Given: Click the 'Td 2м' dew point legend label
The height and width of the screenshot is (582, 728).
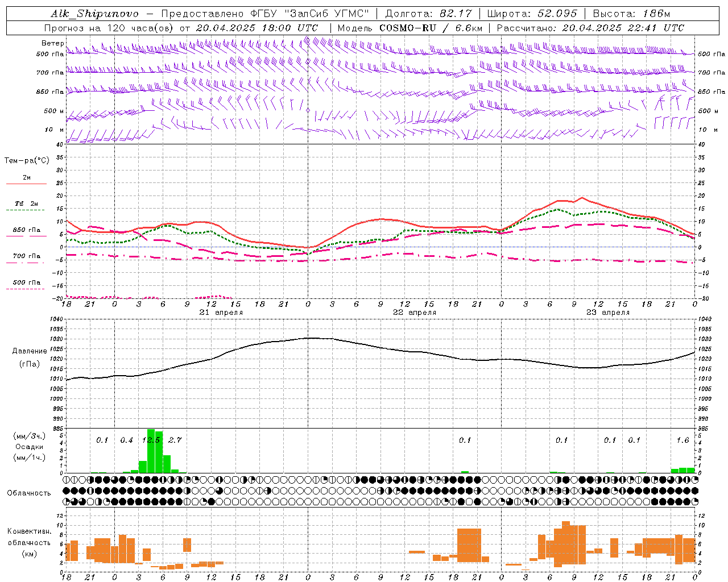Looking at the screenshot, I should (x=27, y=203).
